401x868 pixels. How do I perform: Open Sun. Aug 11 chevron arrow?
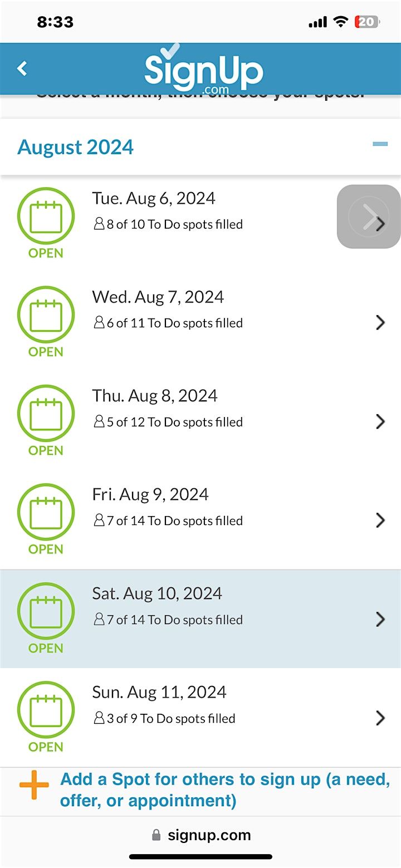[x=380, y=718]
